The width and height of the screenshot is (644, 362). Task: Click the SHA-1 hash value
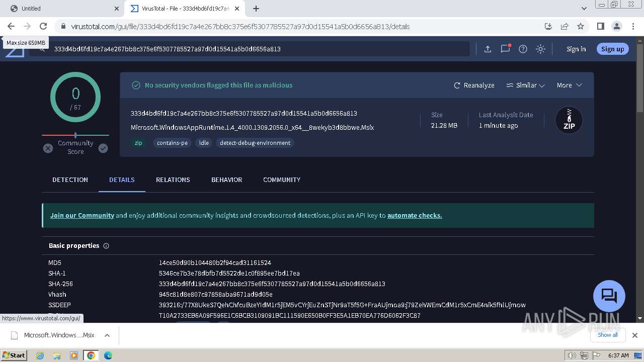click(229, 274)
